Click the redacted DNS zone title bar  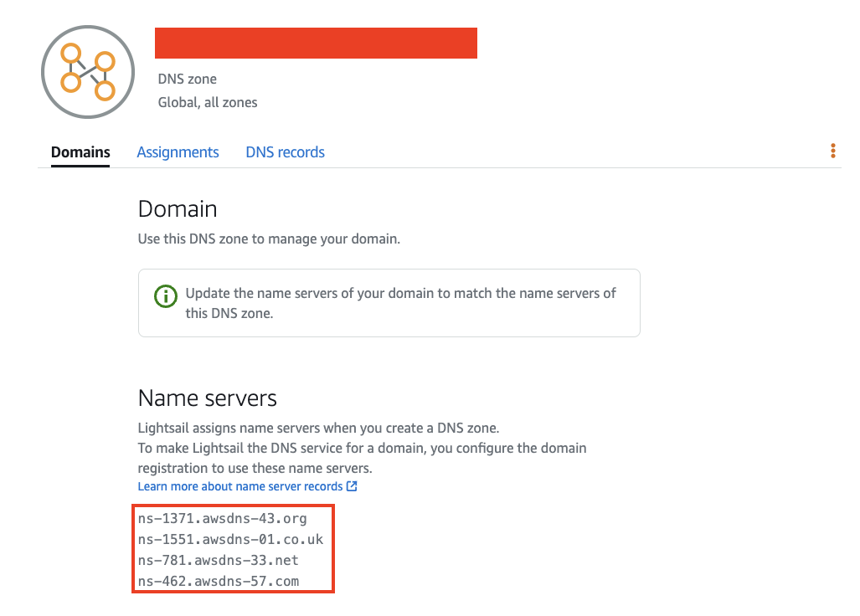click(316, 44)
